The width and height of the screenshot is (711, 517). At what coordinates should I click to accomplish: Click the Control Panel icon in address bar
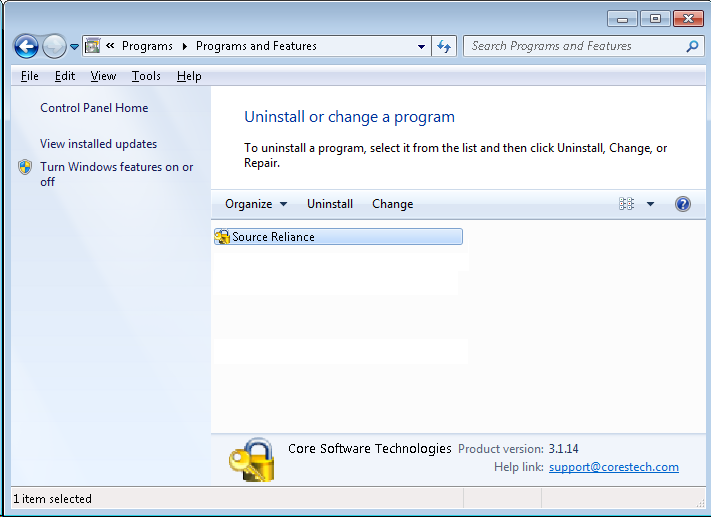[x=93, y=46]
